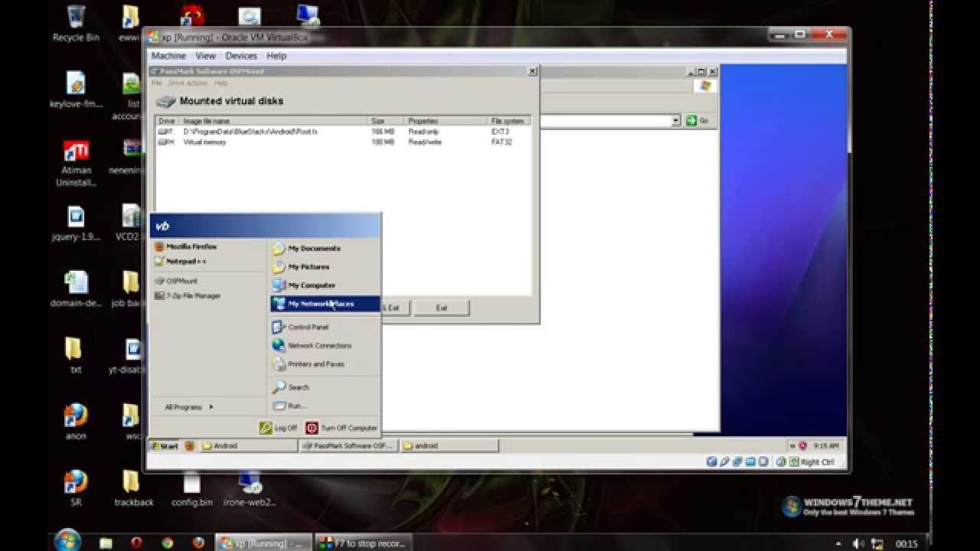Click VirtualBox shared folders status icon

pyautogui.click(x=750, y=461)
